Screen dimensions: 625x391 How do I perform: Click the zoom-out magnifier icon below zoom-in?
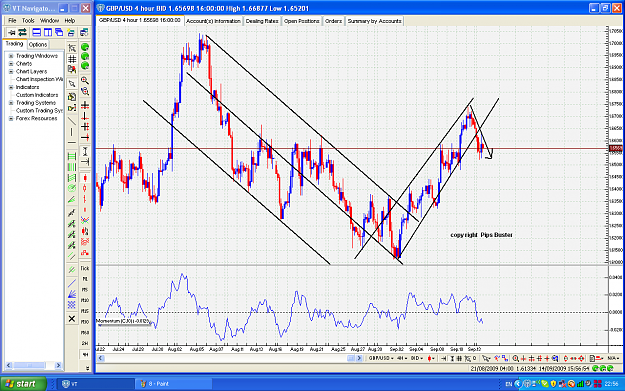click(x=85, y=91)
